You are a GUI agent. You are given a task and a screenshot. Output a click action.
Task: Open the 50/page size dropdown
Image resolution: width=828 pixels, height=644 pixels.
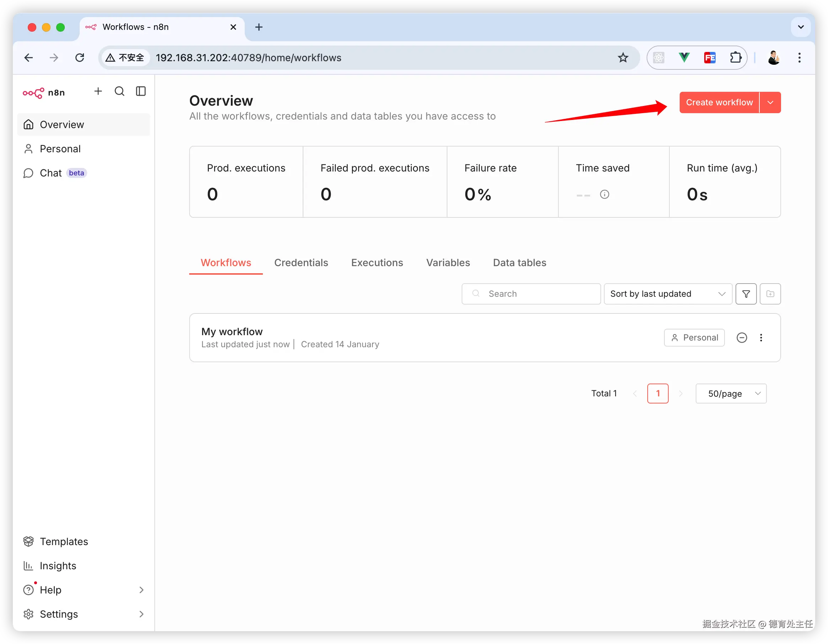(731, 394)
